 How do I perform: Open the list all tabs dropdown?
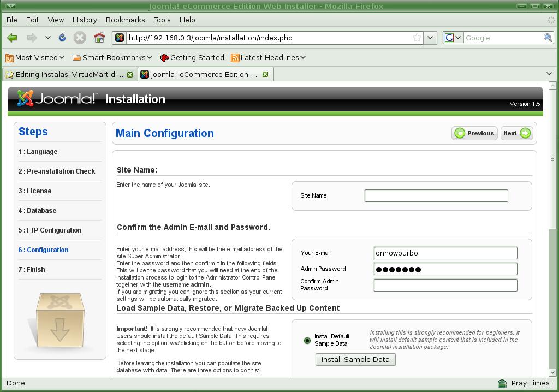549,74
